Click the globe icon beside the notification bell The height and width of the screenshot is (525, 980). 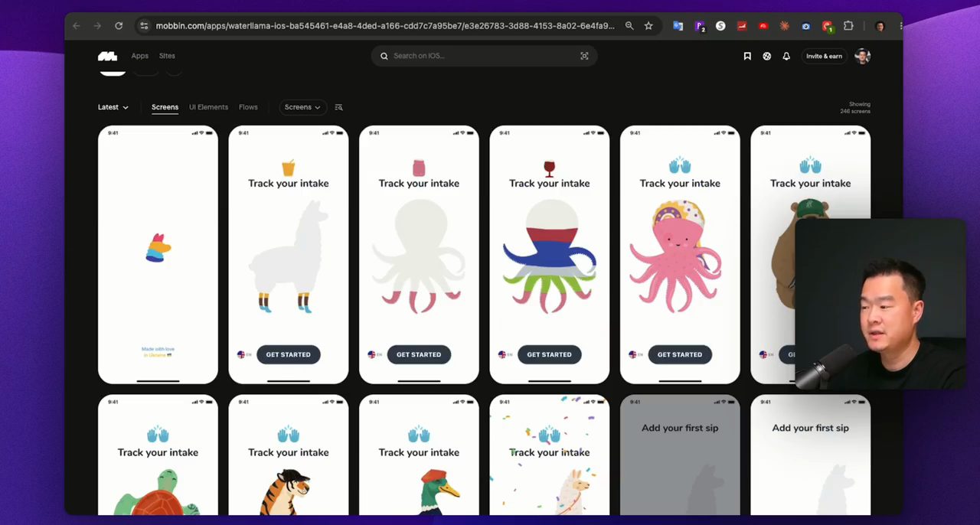click(x=766, y=56)
